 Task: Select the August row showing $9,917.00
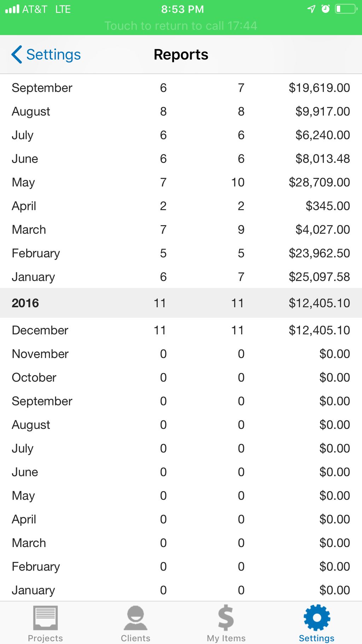point(181,111)
